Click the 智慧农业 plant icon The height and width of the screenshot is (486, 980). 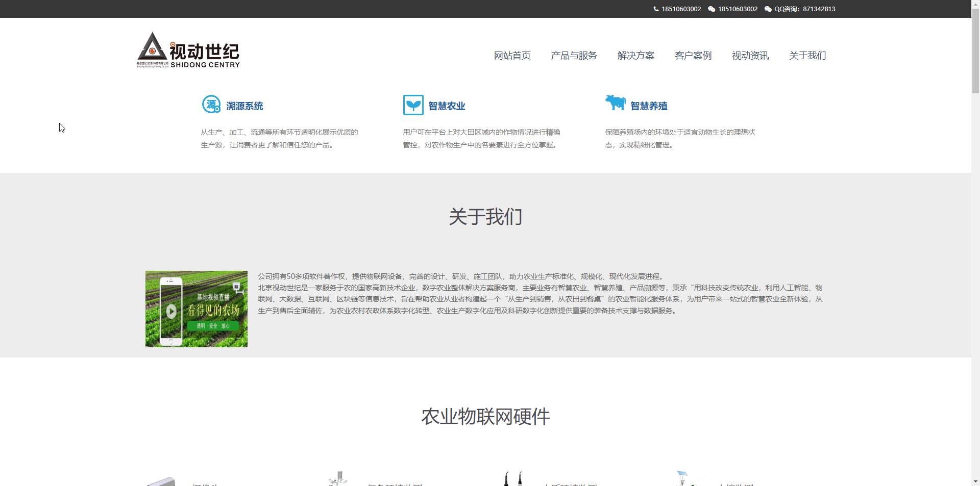click(413, 105)
